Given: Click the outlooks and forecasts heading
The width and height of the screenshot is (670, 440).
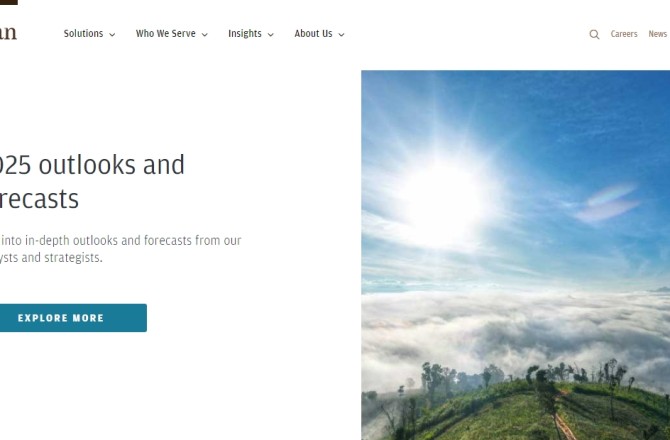Looking at the screenshot, I should tap(92, 182).
